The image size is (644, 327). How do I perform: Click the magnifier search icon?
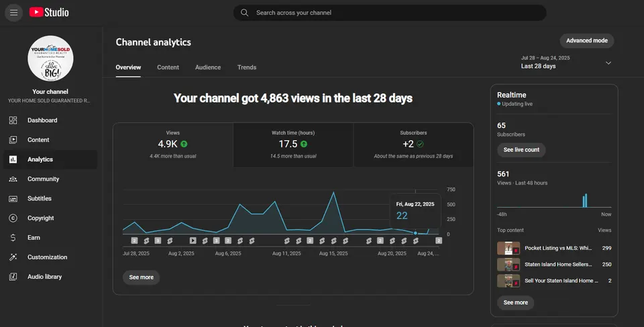click(x=244, y=13)
